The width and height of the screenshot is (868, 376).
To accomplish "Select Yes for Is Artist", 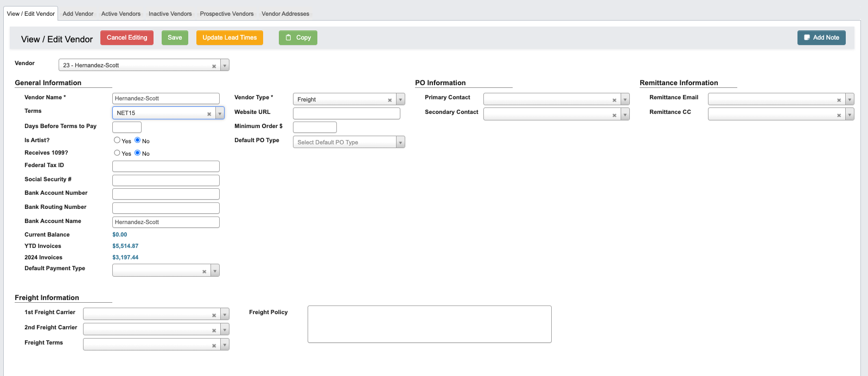I will 117,140.
